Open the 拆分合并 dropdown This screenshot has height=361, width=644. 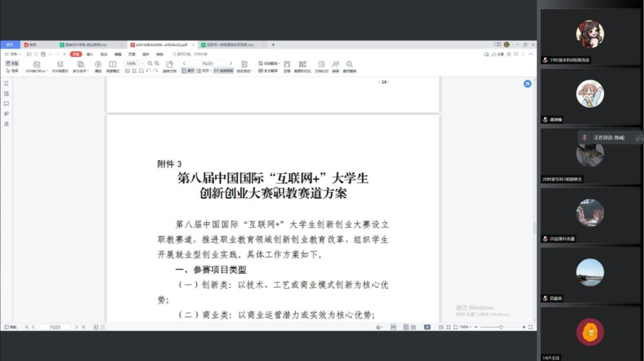coord(80,66)
